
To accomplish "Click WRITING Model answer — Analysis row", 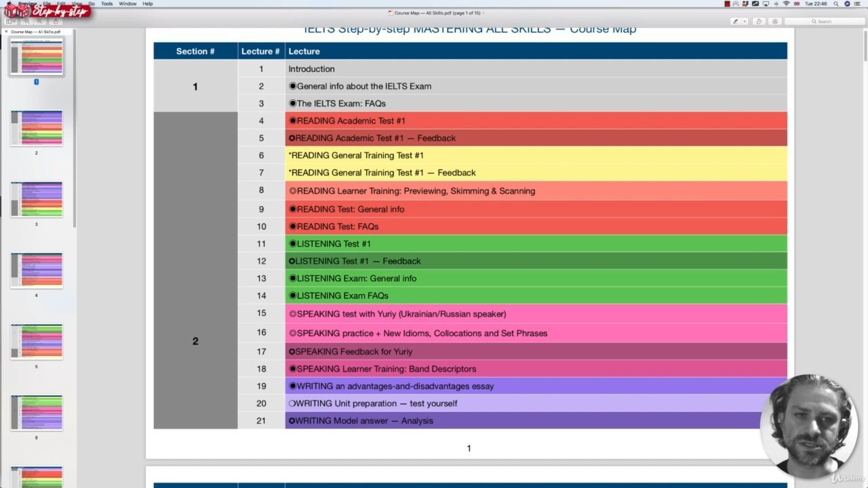I will [536, 420].
